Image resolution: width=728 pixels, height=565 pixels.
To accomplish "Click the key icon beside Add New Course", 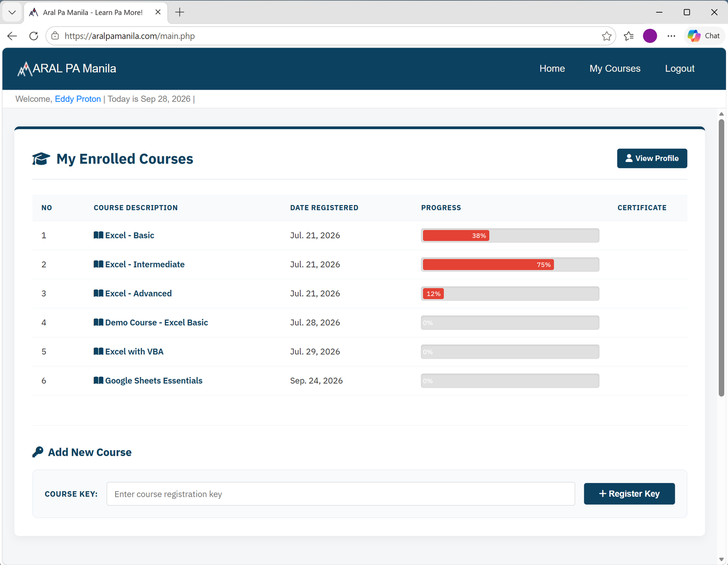I will [38, 452].
